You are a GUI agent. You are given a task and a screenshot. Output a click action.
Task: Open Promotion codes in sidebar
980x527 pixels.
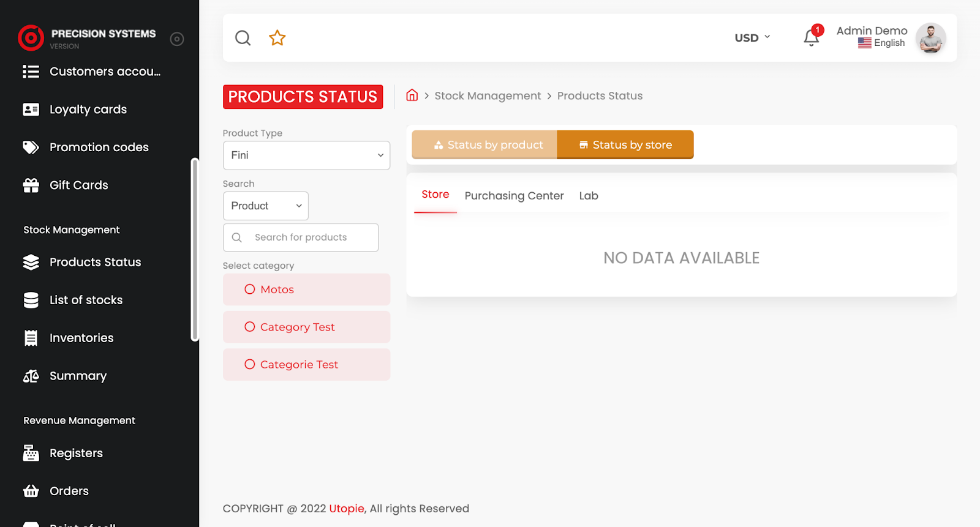(99, 148)
